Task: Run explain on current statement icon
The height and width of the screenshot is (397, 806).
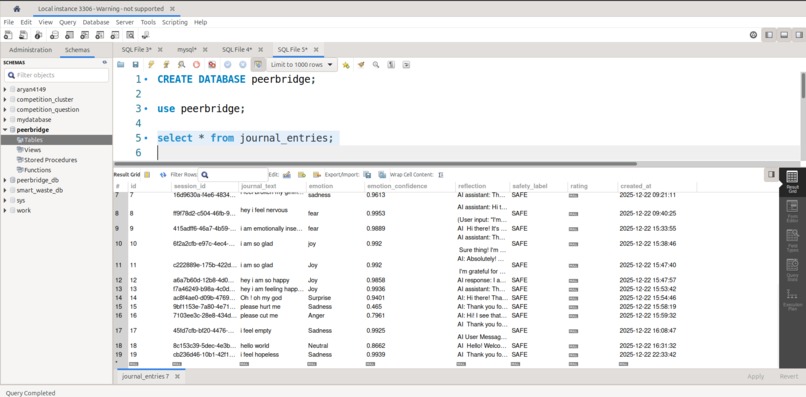Action: tap(181, 65)
